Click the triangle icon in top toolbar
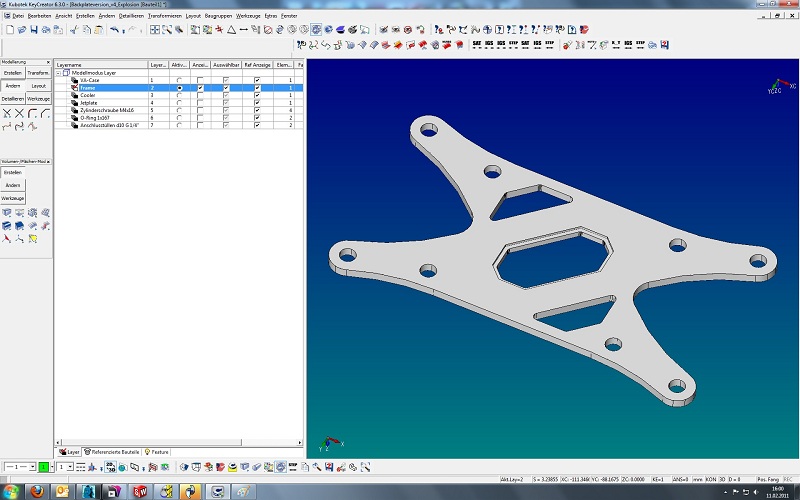The height and width of the screenshot is (500, 800). click(x=232, y=30)
